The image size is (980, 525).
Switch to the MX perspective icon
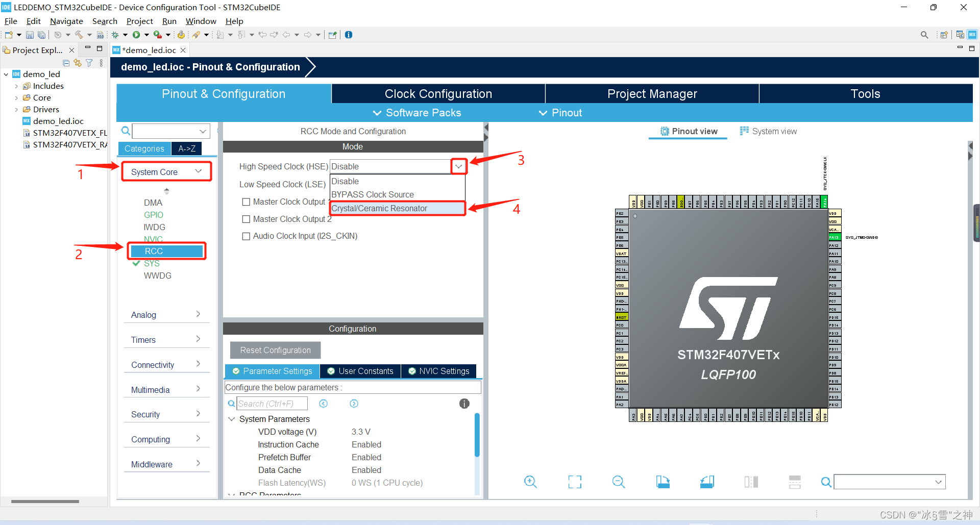(x=972, y=35)
